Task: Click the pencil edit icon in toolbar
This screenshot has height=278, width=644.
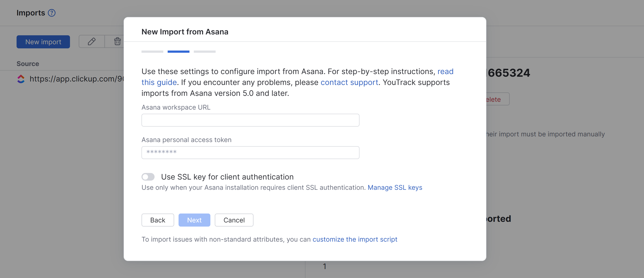Action: click(92, 41)
